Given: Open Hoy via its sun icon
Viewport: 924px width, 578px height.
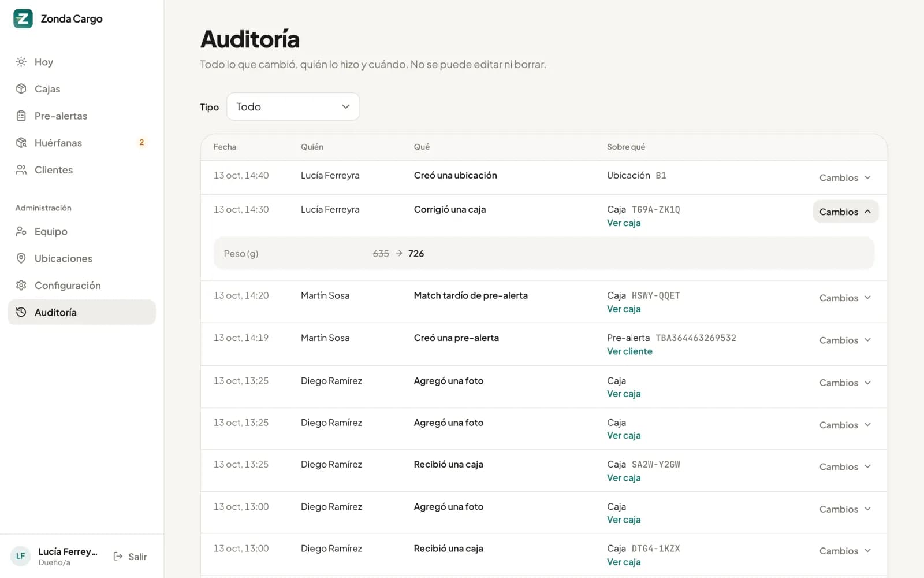Looking at the screenshot, I should 21,62.
